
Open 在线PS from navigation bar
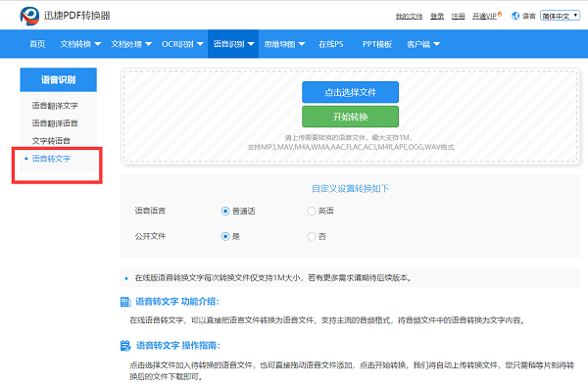point(331,44)
